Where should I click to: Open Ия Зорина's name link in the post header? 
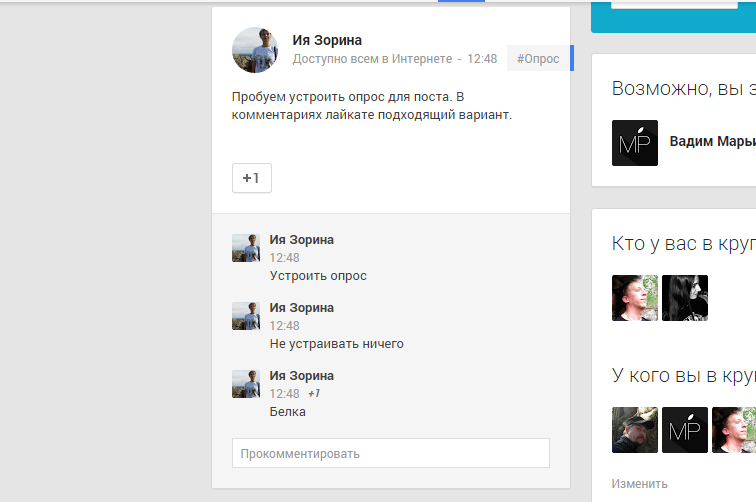[x=327, y=41]
